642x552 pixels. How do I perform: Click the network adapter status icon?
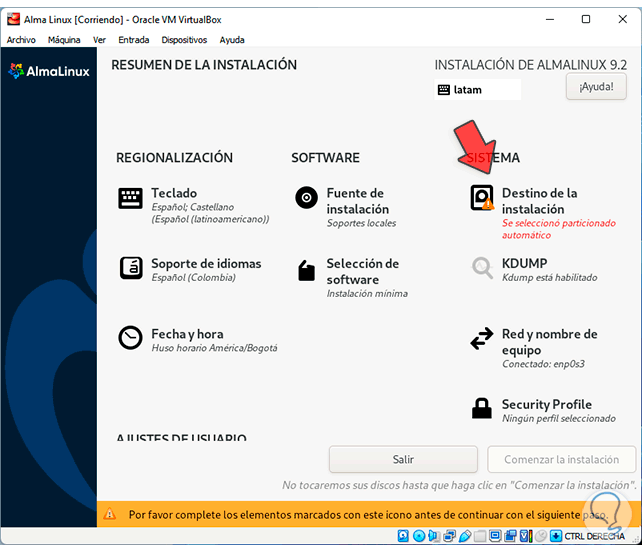click(x=450, y=536)
